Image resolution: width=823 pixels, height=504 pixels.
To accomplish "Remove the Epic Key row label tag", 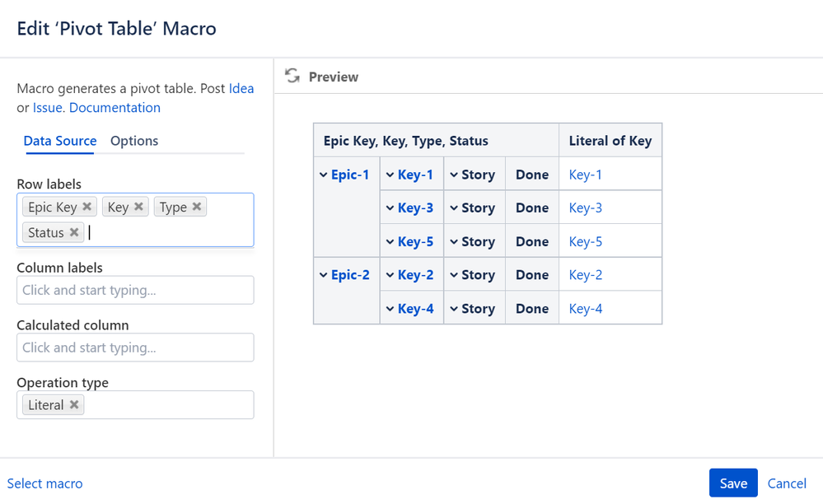I will point(87,207).
